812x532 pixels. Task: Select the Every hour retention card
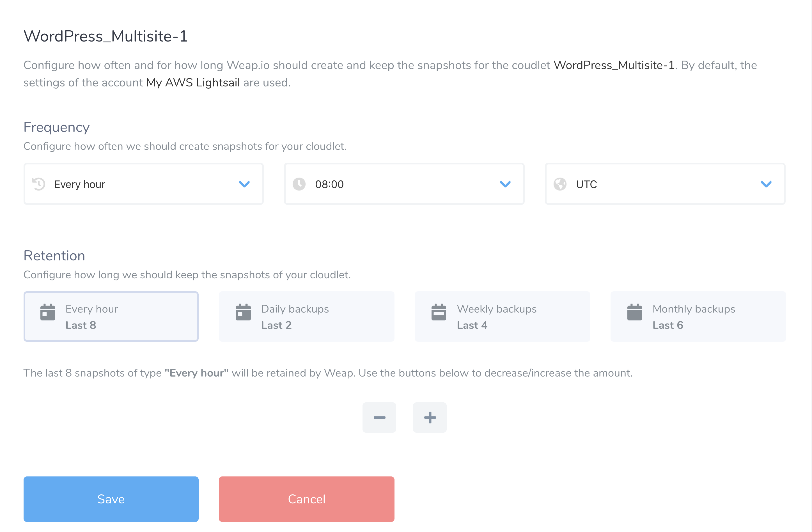click(x=111, y=316)
